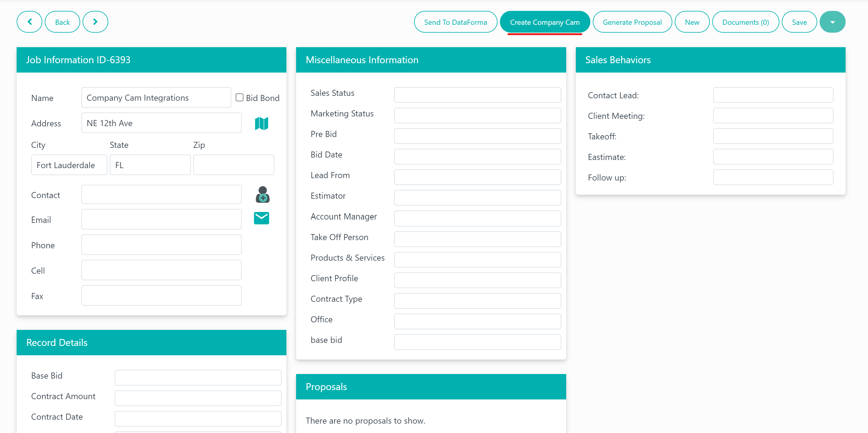Open the Lead From field

click(x=477, y=177)
